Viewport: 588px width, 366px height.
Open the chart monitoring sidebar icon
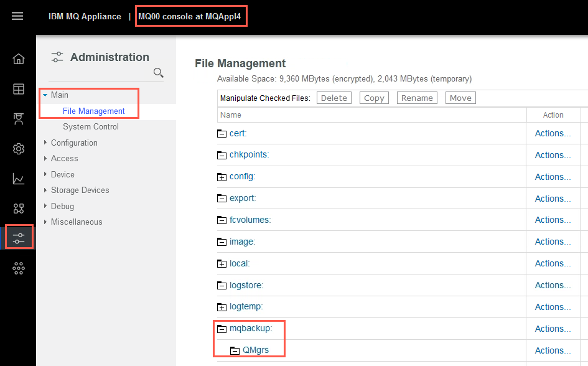[x=19, y=179]
